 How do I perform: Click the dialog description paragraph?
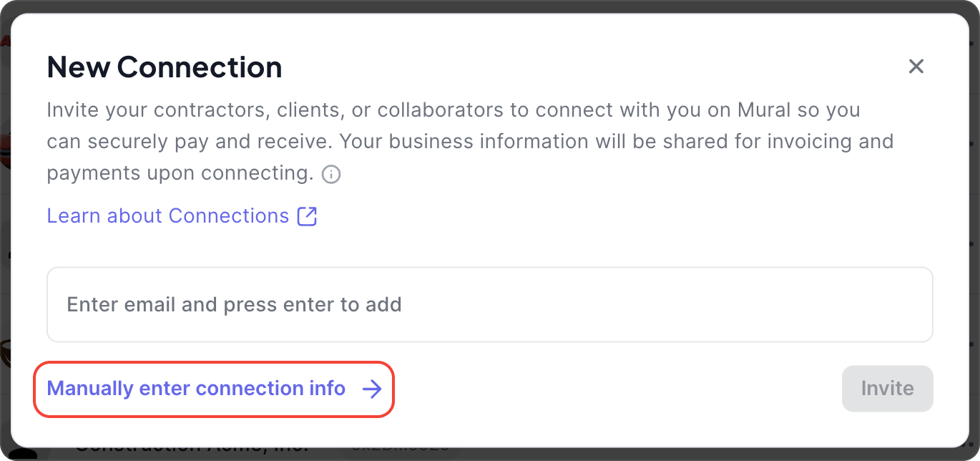469,142
